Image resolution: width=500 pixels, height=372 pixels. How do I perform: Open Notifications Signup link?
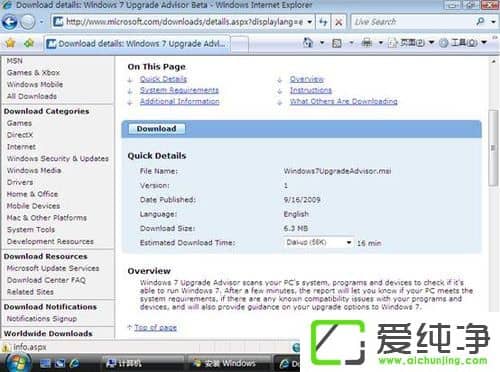pyautogui.click(x=42, y=319)
